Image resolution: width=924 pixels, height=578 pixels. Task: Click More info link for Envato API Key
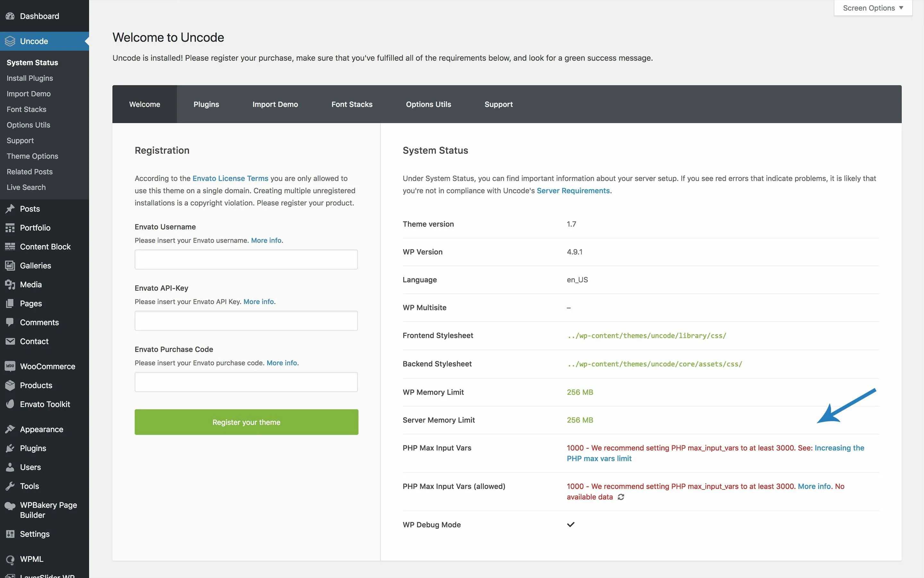(x=259, y=302)
